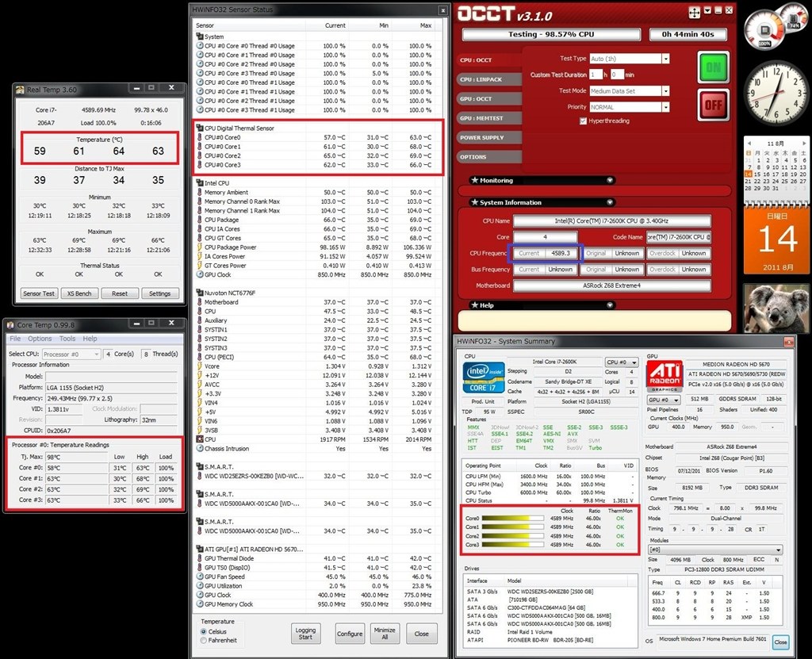
Task: Click the icon beside GPU Utilization
Action: tap(200, 586)
